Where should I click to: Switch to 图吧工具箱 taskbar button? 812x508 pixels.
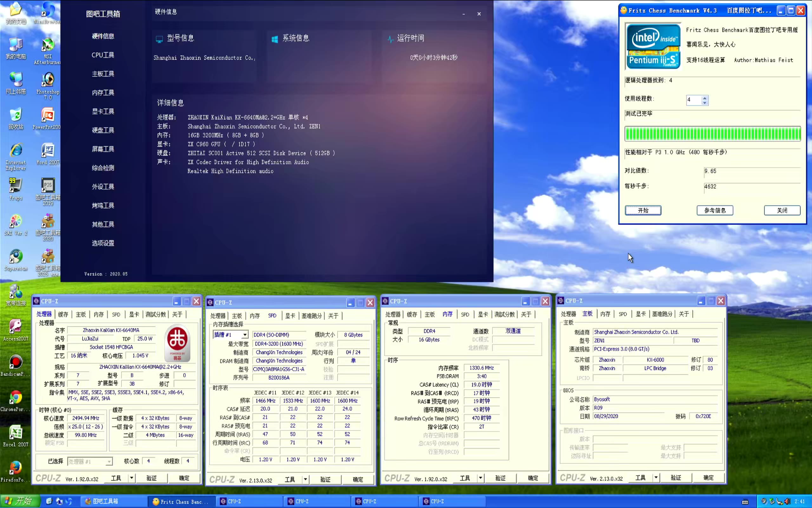pyautogui.click(x=114, y=501)
